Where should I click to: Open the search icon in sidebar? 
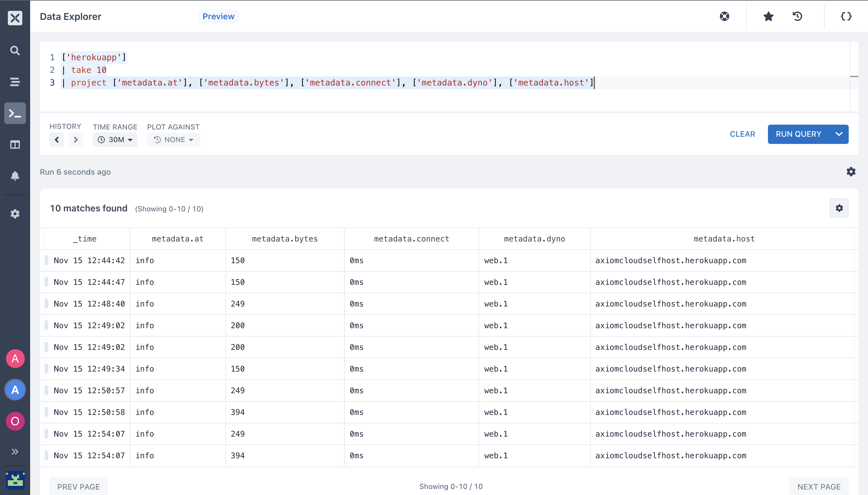click(x=15, y=51)
